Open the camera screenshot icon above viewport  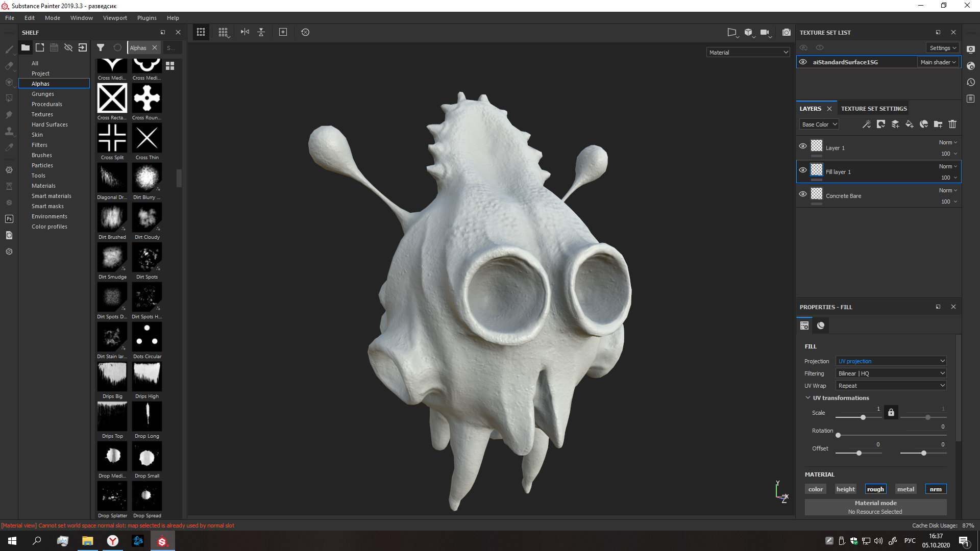[786, 32]
